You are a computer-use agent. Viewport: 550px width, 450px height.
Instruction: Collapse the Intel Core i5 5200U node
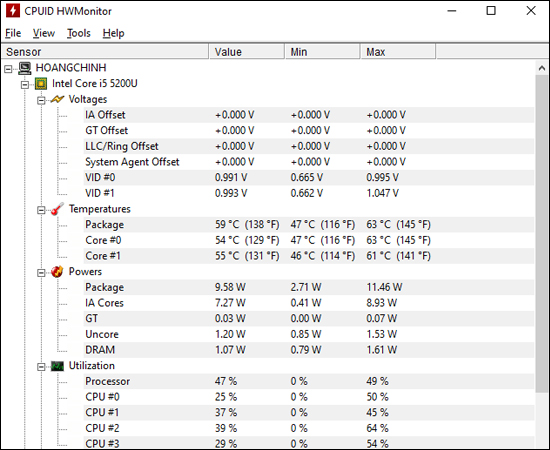click(25, 85)
